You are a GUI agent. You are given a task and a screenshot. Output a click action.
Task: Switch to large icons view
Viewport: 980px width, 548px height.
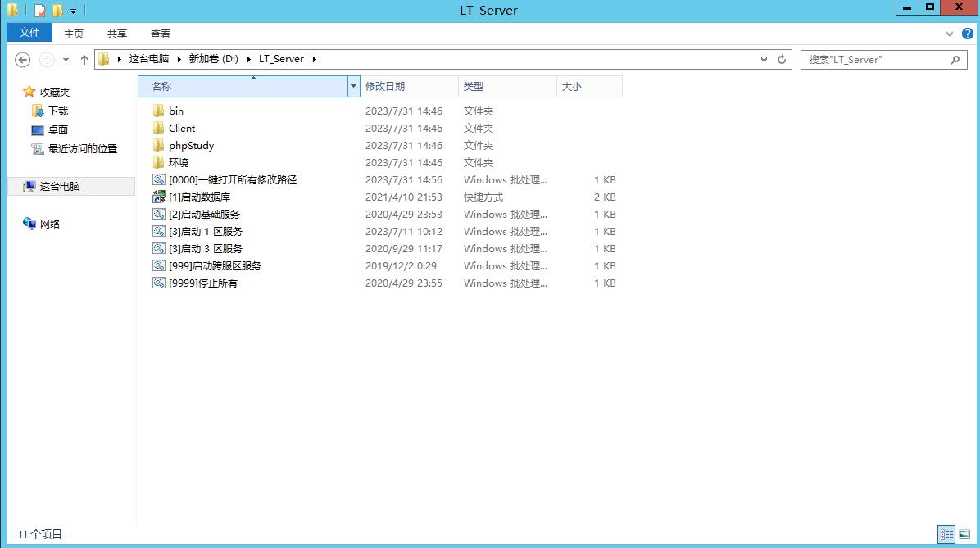(x=964, y=534)
